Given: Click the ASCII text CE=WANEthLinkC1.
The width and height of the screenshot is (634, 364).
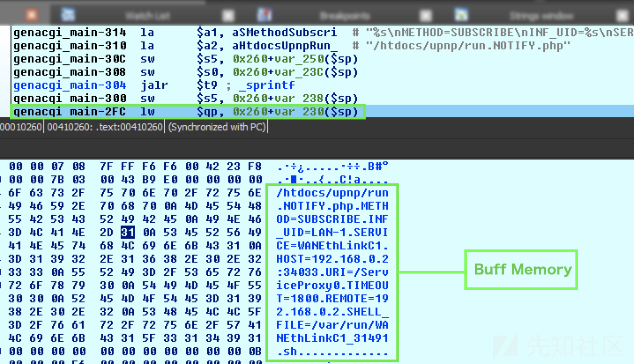Looking at the screenshot, I should tap(332, 245).
